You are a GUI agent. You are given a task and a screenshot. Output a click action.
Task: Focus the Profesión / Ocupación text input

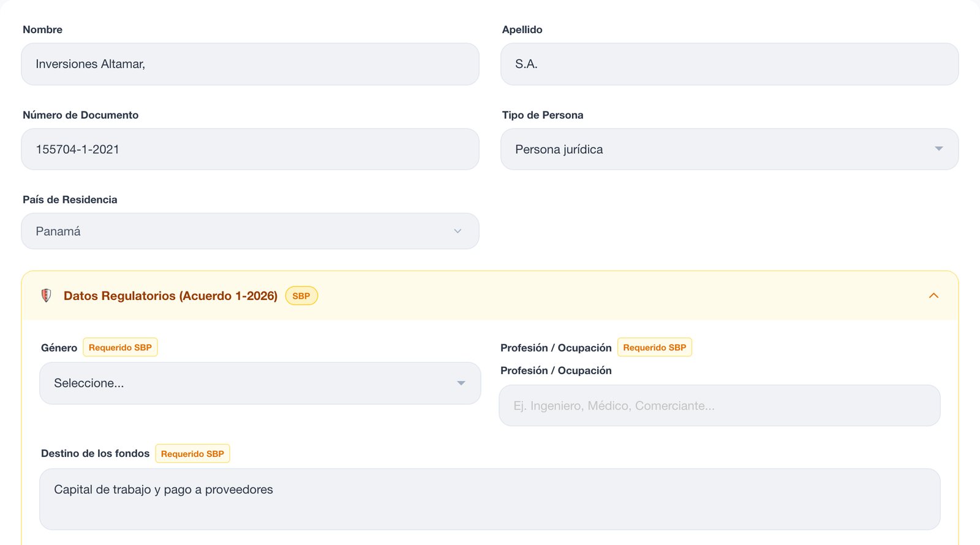(720, 405)
